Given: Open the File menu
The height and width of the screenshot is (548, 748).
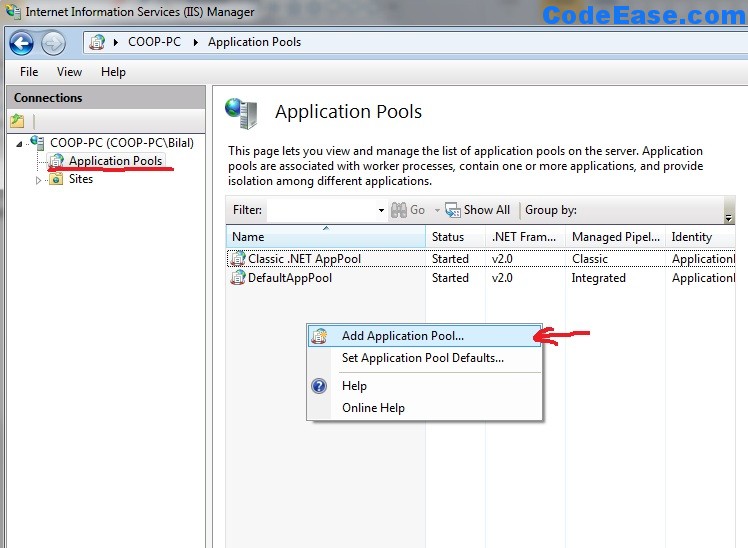Looking at the screenshot, I should [29, 72].
